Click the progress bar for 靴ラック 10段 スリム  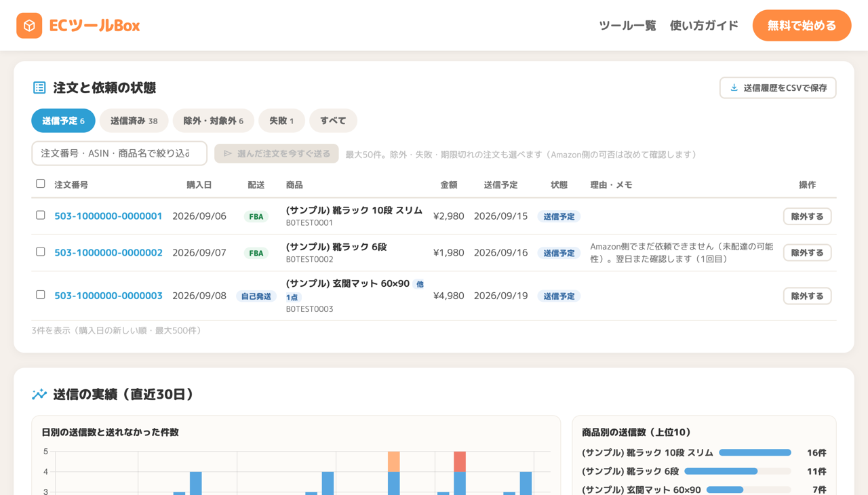(x=755, y=452)
